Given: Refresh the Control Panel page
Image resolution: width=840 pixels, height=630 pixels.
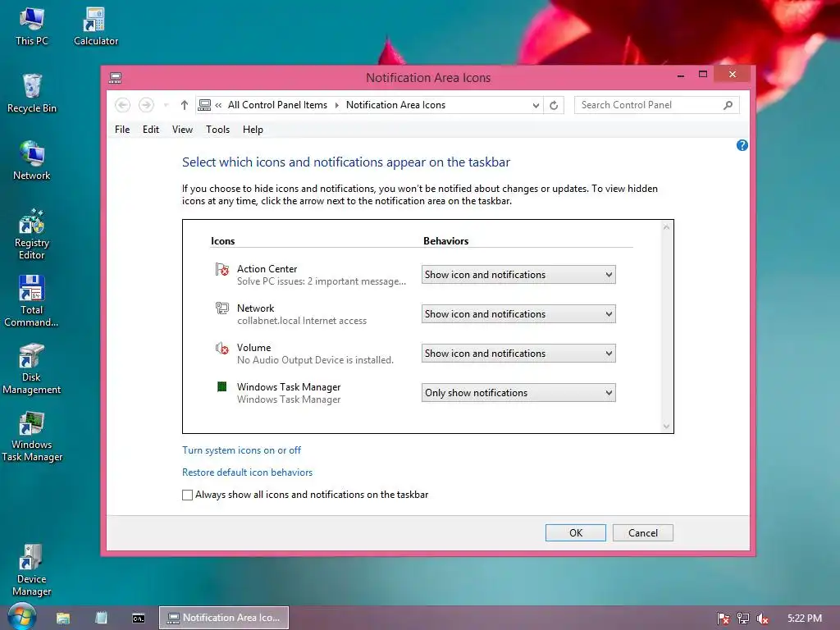Looking at the screenshot, I should coord(554,105).
